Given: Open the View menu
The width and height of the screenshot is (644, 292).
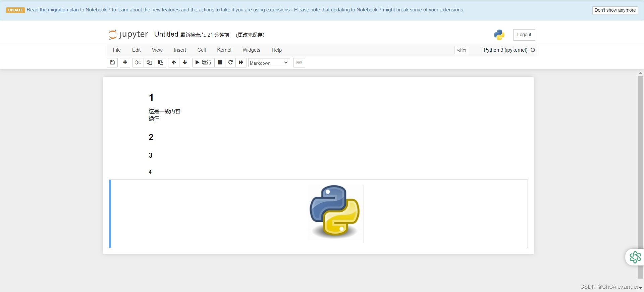Looking at the screenshot, I should tap(157, 50).
